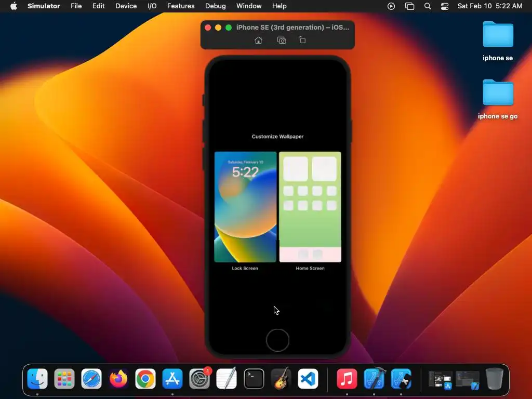Open System Settings from the Dock
This screenshot has height=399, width=532.
[x=199, y=379]
